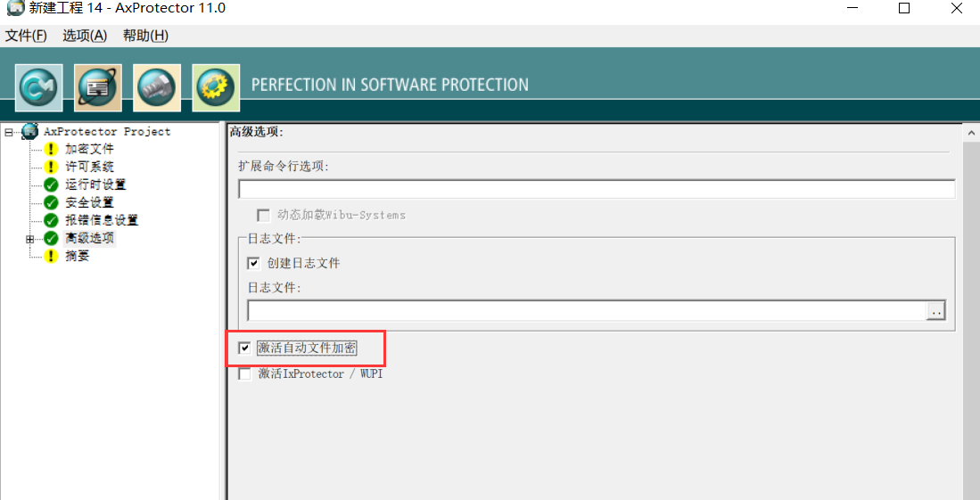Select 许可系统 in the project tree
The image size is (980, 500).
pyautogui.click(x=89, y=167)
